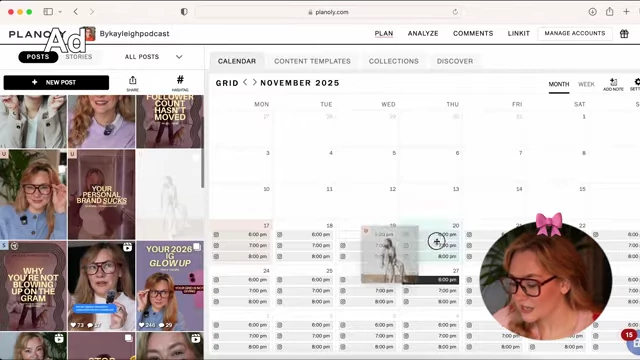Image resolution: width=640 pixels, height=360 pixels.
Task: Open Safari share menu icon
Action: pos(609,11)
